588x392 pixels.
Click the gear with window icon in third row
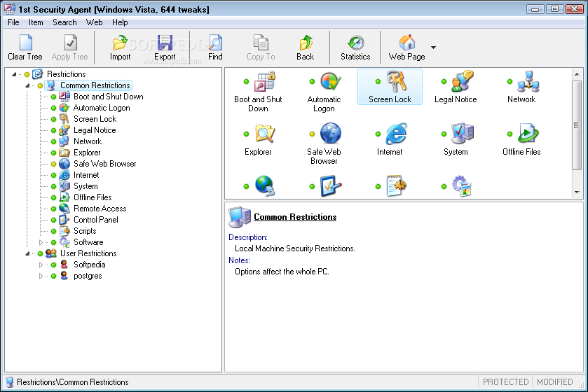(462, 185)
